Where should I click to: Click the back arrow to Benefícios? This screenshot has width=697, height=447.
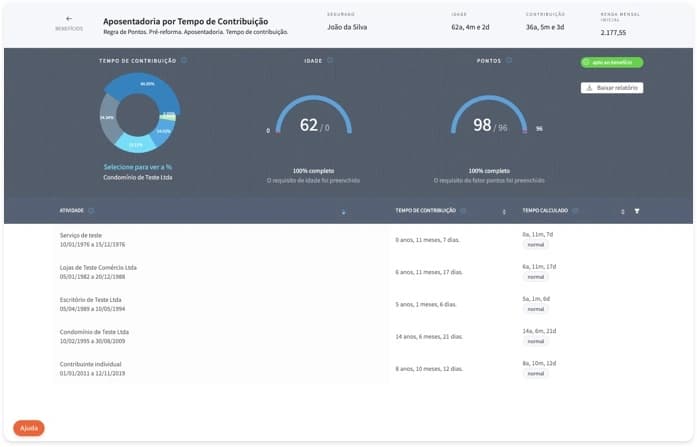tap(69, 19)
